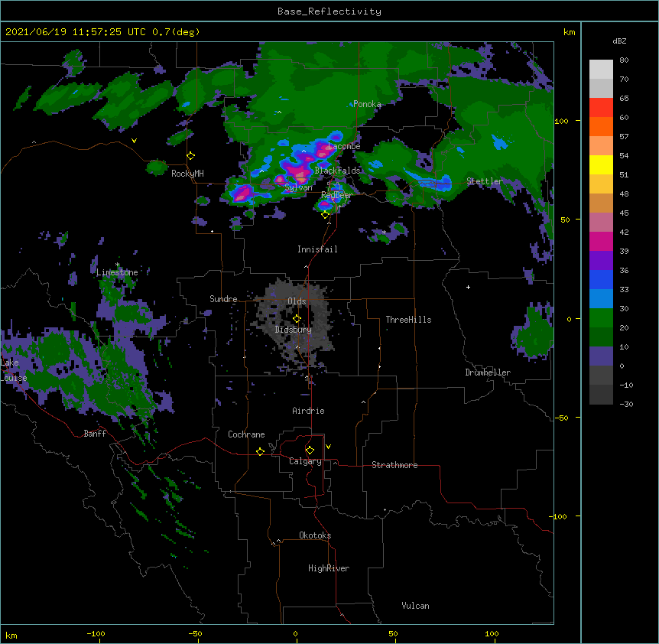Click the -30 value on the dBZ legend

coord(626,405)
